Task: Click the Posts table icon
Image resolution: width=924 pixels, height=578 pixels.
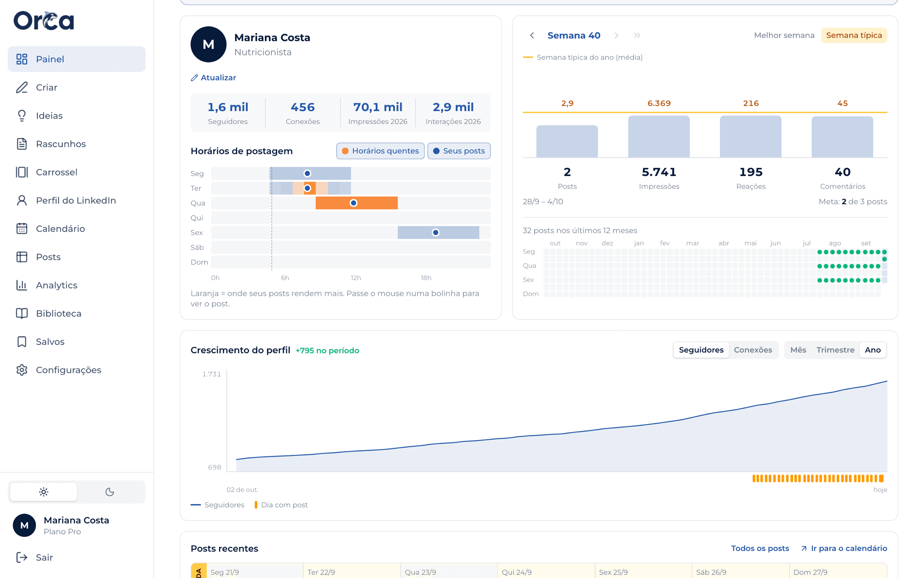Action: tap(22, 257)
